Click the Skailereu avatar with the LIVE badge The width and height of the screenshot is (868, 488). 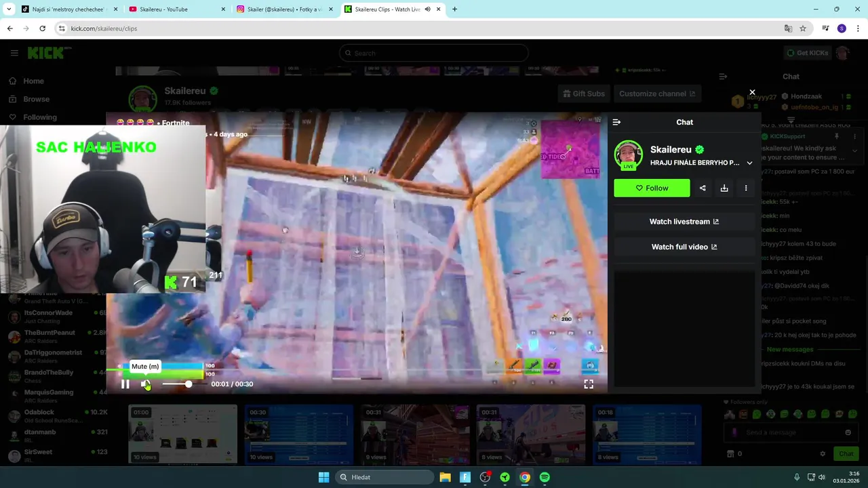pos(629,155)
